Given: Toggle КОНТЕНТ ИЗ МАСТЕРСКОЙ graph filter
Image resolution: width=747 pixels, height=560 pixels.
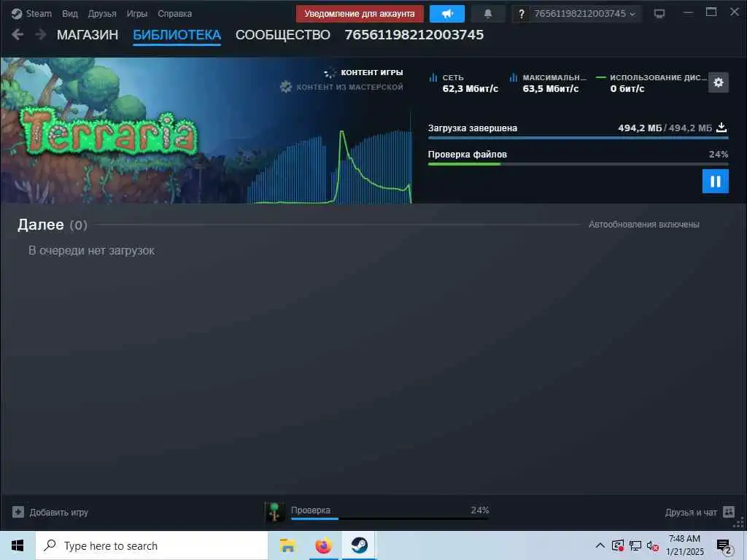Looking at the screenshot, I should click(341, 87).
